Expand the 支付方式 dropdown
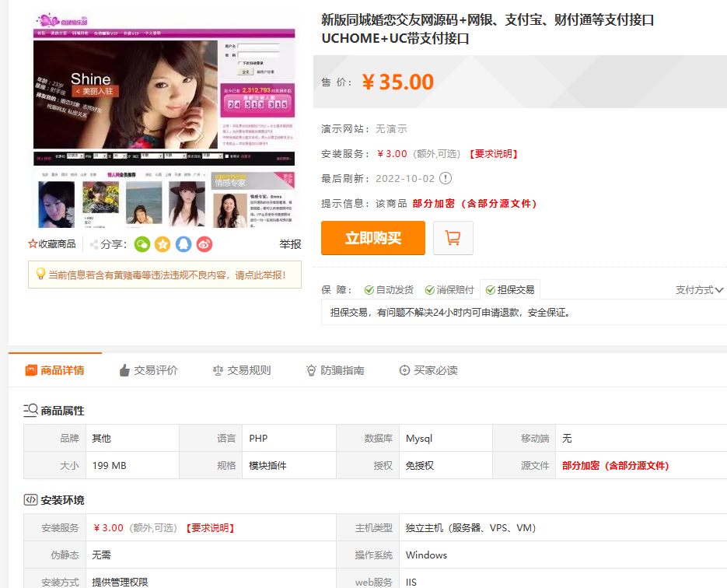This screenshot has height=588, width=727. point(699,290)
